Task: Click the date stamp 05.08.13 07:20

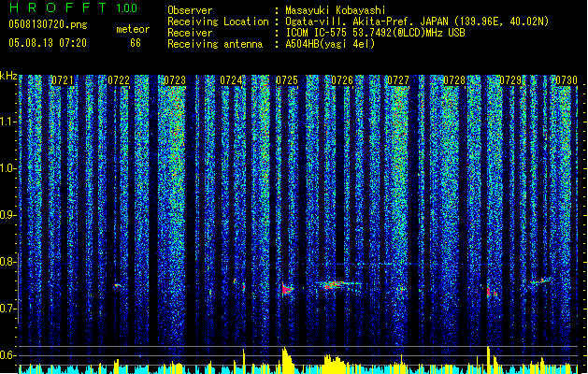Action: point(48,43)
